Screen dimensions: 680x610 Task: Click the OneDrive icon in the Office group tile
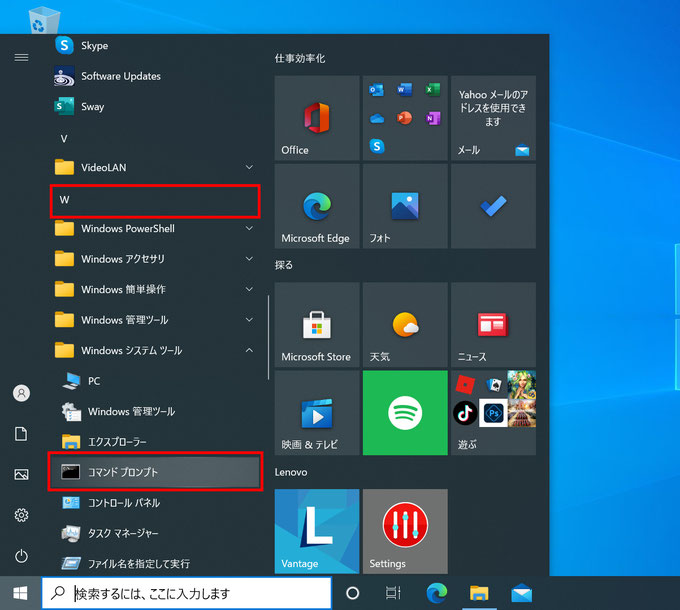point(376,118)
